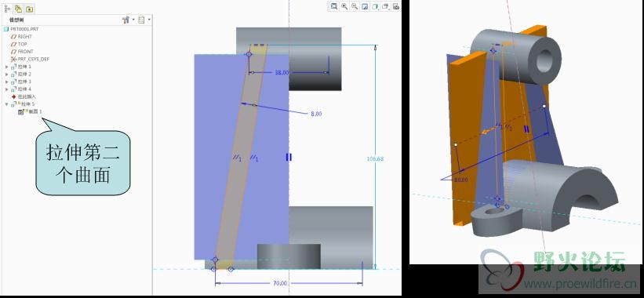
Task: Click the Zoom In magnifier icon
Action: [x=344, y=6]
